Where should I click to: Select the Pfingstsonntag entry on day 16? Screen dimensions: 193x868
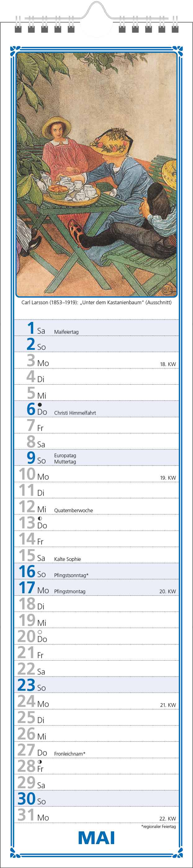71,575
